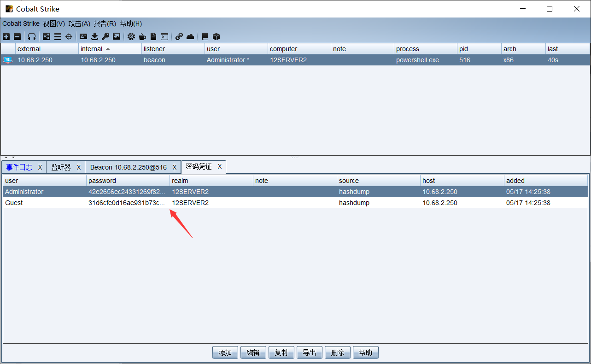Viewport: 591px width, 364px height.
Task: Click the terminal scripted web delivery icon
Action: pos(164,36)
